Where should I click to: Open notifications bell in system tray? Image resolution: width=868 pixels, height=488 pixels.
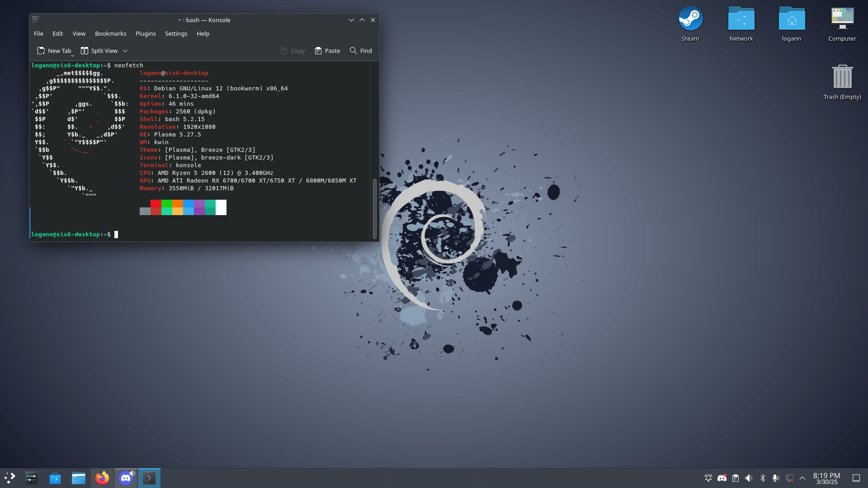click(x=708, y=478)
